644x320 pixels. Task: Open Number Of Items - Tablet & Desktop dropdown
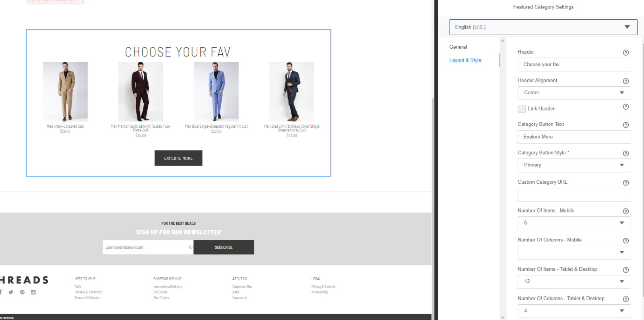pyautogui.click(x=574, y=282)
